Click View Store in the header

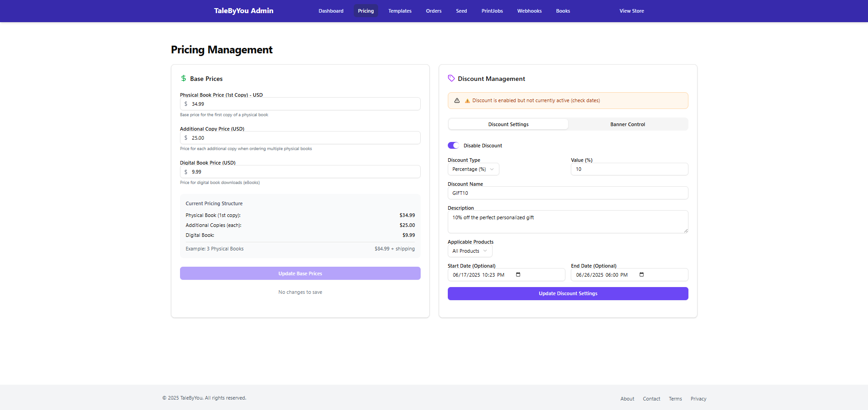click(x=631, y=10)
